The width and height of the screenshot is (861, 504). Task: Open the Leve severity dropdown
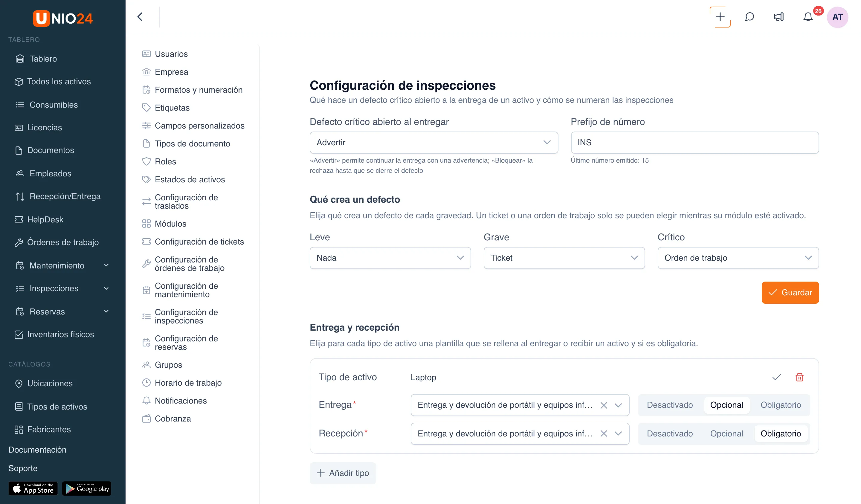[390, 258]
